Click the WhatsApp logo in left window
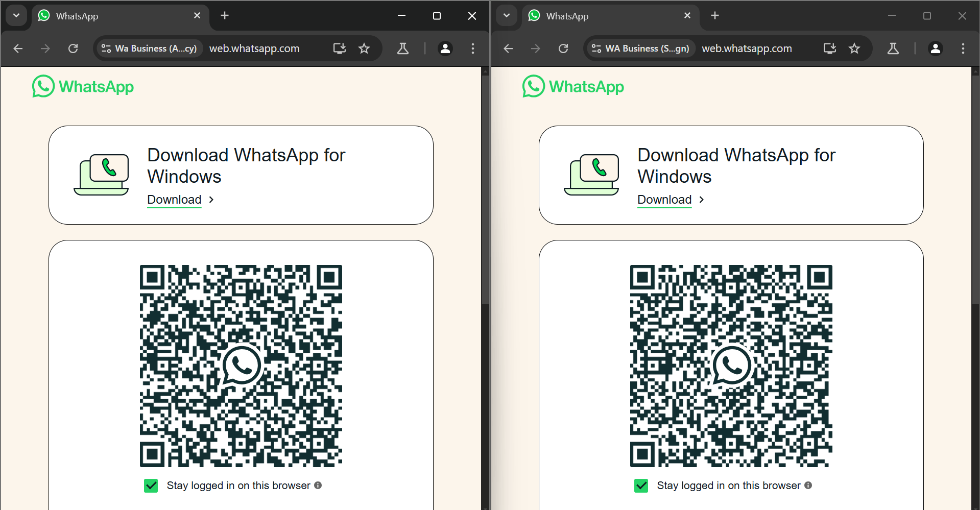The width and height of the screenshot is (980, 510). click(x=83, y=86)
